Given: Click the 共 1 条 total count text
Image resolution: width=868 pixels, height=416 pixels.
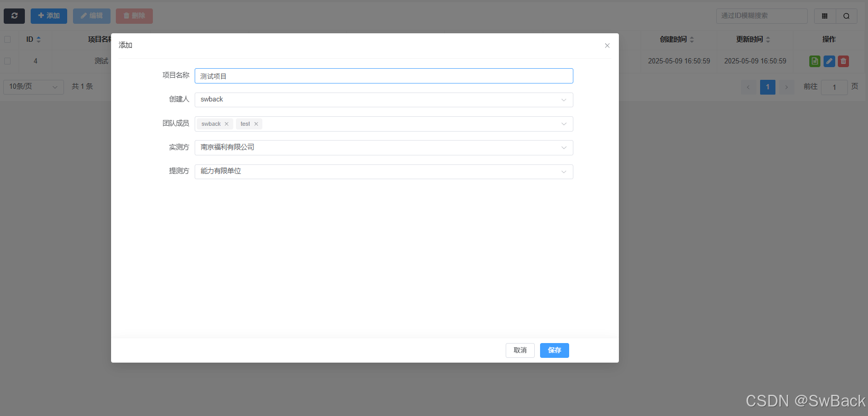Looking at the screenshot, I should coord(82,87).
